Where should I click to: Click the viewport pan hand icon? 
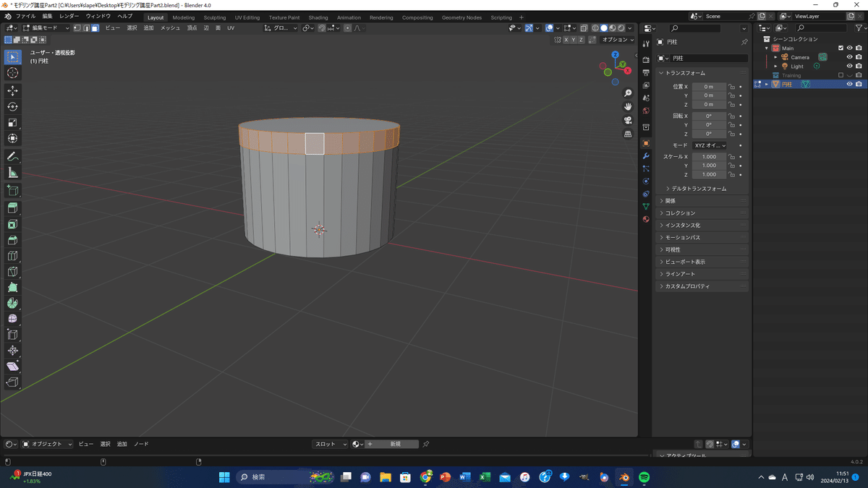coord(628,107)
